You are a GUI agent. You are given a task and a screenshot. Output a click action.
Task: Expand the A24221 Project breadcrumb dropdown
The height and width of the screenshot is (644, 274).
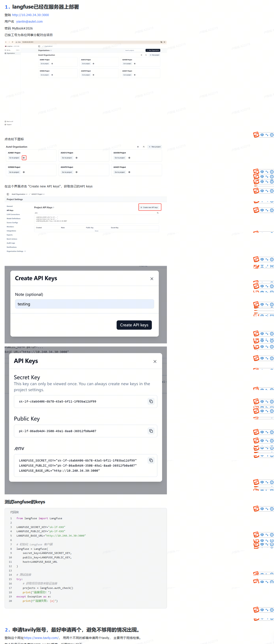[x=38, y=194]
